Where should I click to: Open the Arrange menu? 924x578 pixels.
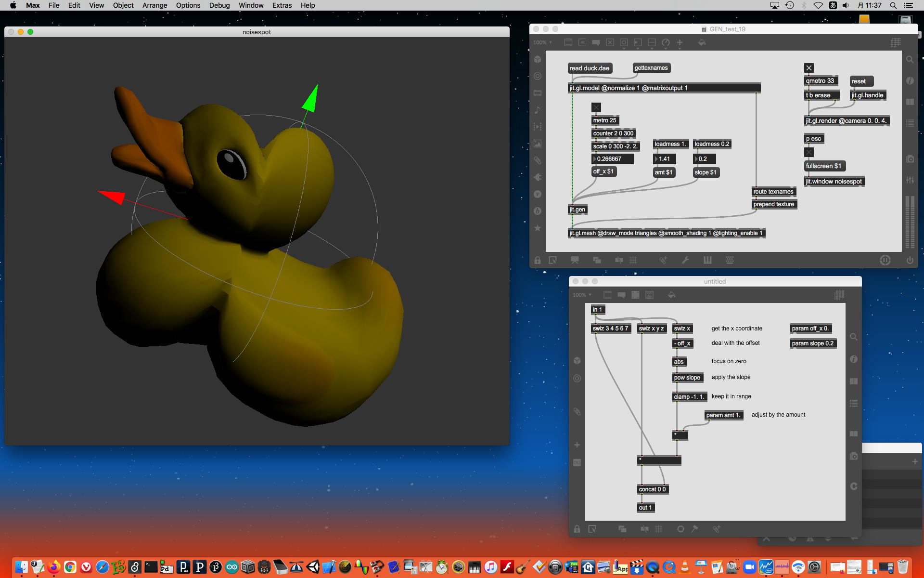point(154,5)
